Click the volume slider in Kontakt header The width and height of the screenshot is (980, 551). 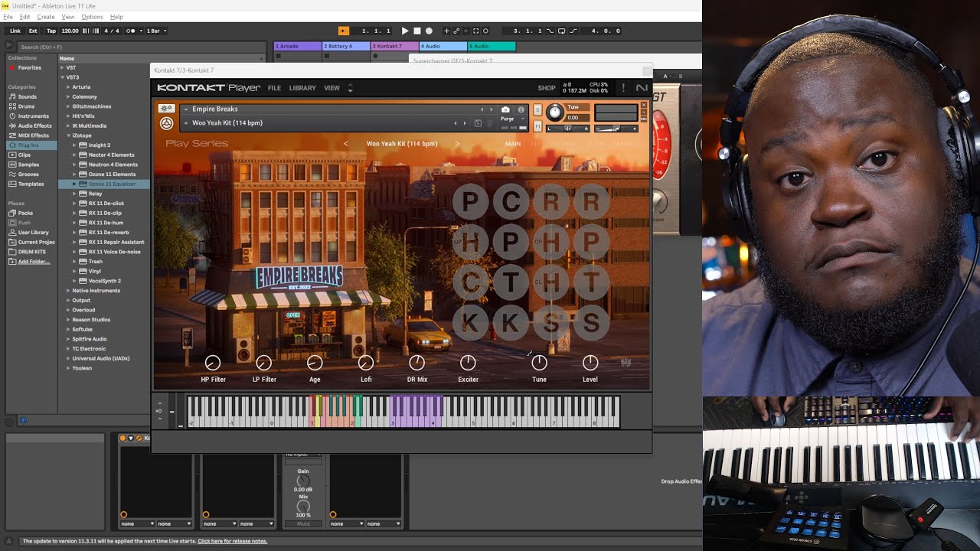click(x=616, y=129)
